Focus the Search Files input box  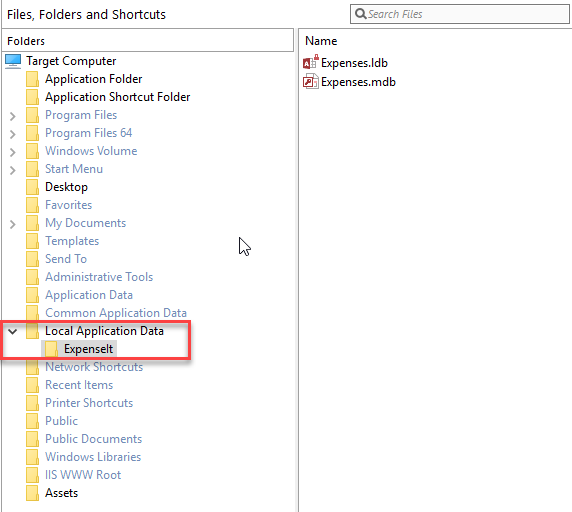(460, 14)
